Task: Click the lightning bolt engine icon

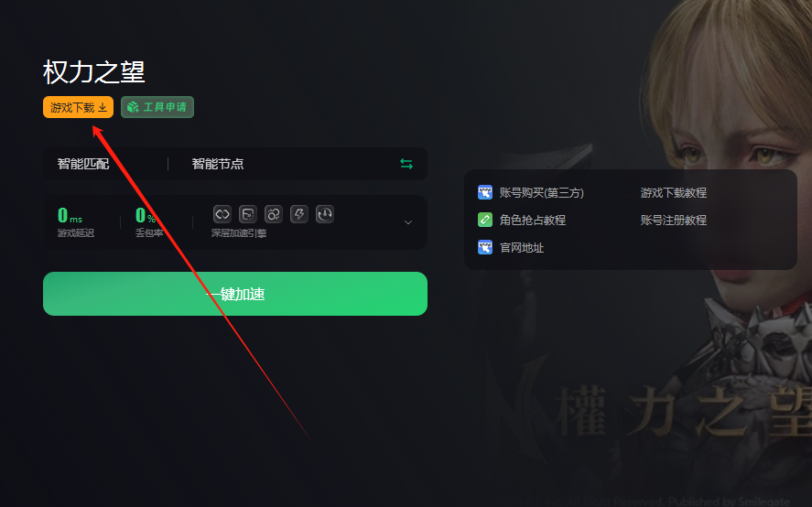Action: [x=299, y=214]
